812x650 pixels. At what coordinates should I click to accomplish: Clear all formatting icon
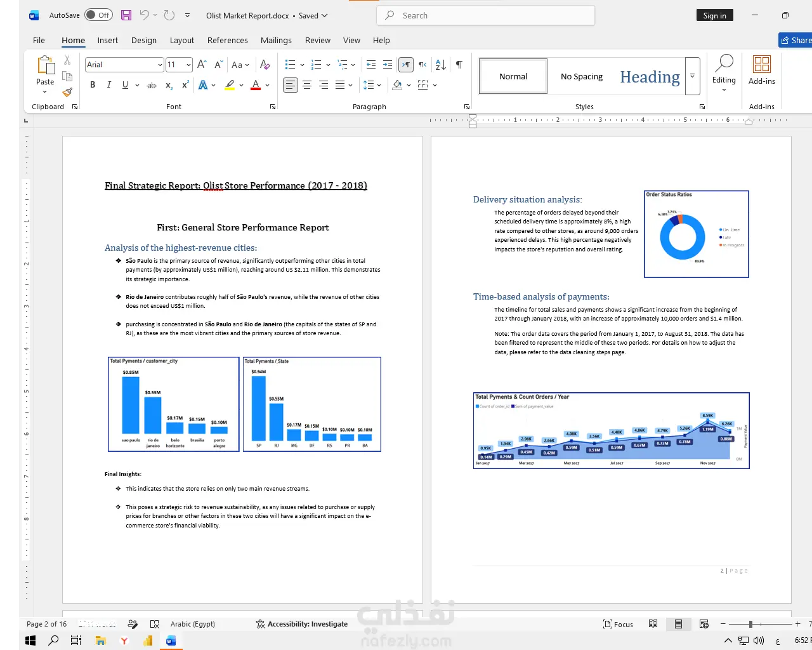(x=265, y=64)
